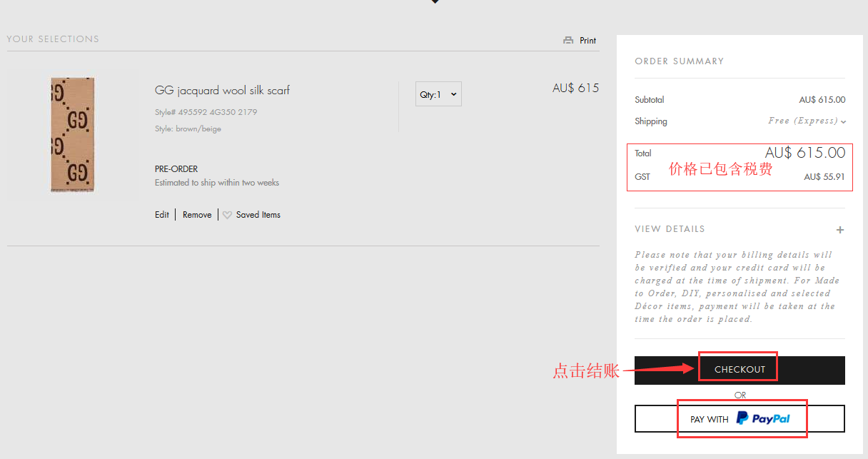Remove the scarf from selections
868x459 pixels.
[197, 215]
